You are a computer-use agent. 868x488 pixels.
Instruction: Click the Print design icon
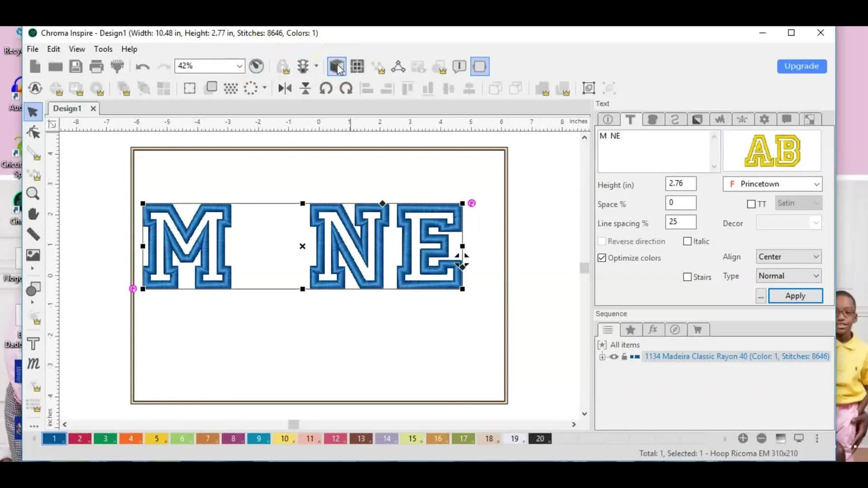tap(97, 66)
